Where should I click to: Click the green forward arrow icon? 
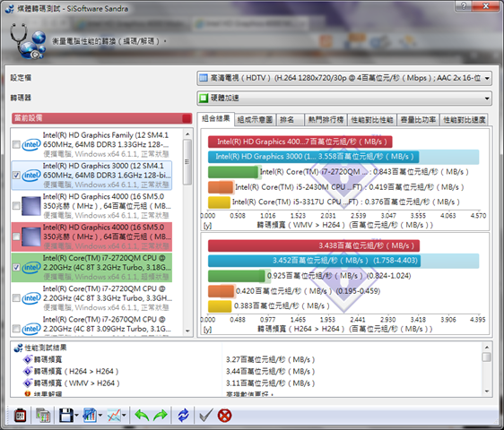(x=161, y=416)
